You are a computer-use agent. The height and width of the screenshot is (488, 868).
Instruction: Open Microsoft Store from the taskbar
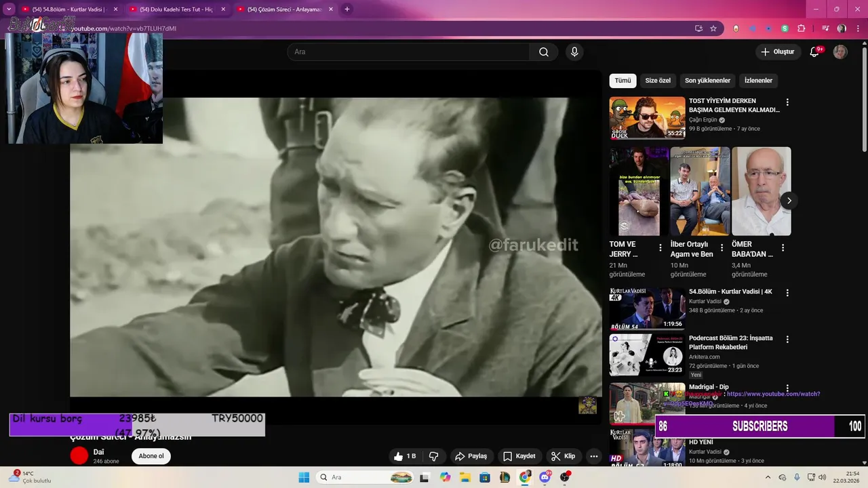485,477
